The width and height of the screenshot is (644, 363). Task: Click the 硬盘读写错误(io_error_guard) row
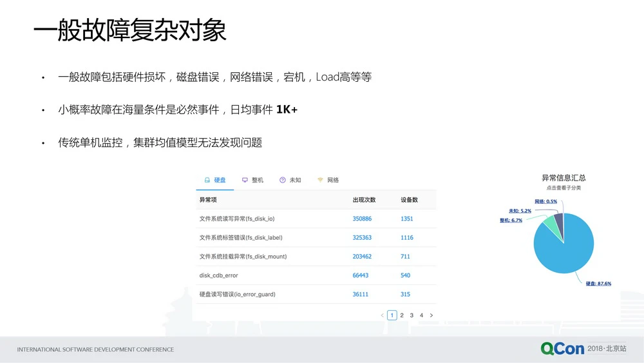[x=316, y=295]
